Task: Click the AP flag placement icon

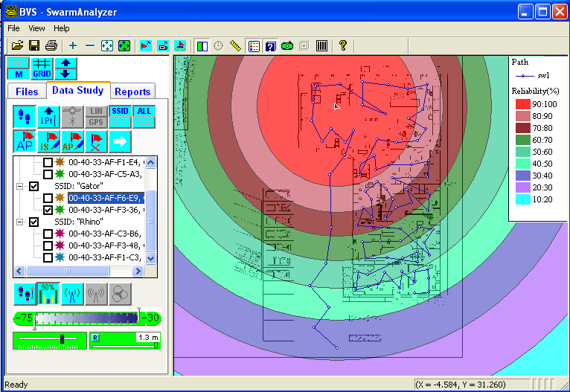Action: [x=25, y=141]
